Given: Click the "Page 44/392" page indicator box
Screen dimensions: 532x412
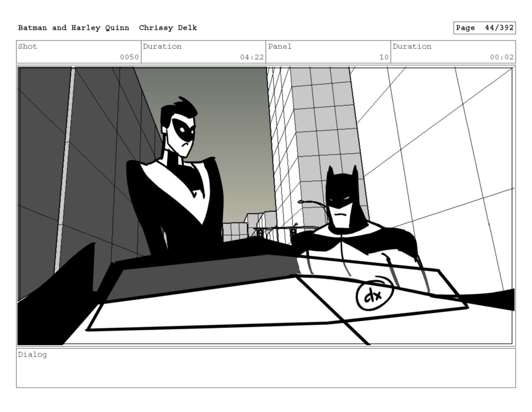Looking at the screenshot, I should coord(485,28).
